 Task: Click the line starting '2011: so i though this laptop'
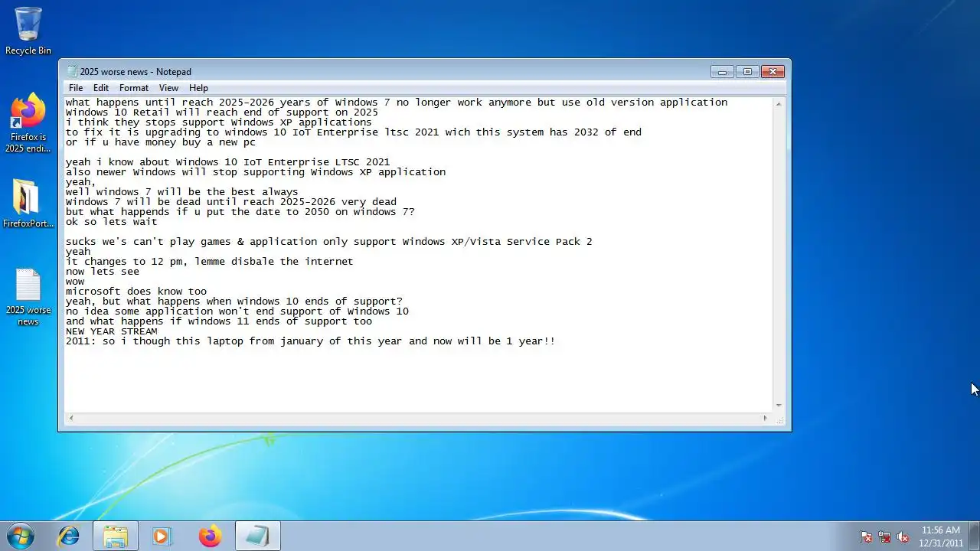[310, 341]
